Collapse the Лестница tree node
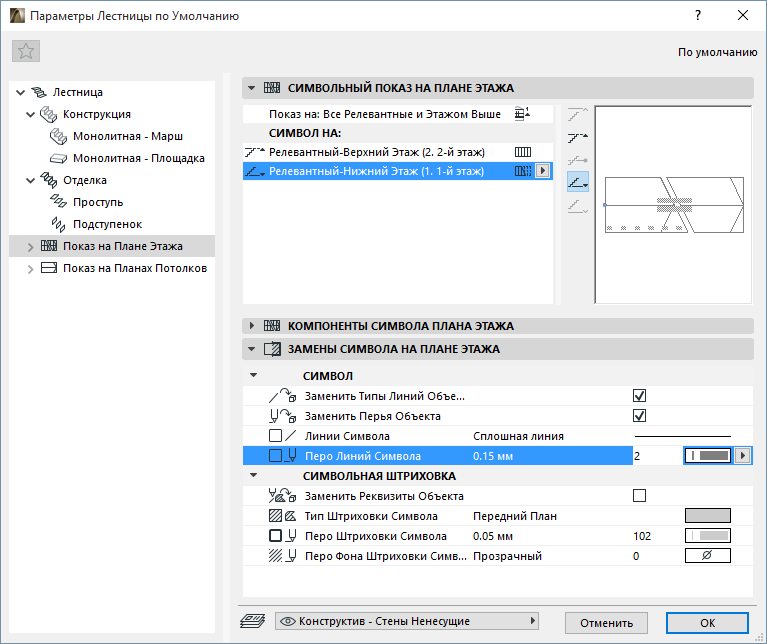The height and width of the screenshot is (644, 767). [x=21, y=92]
